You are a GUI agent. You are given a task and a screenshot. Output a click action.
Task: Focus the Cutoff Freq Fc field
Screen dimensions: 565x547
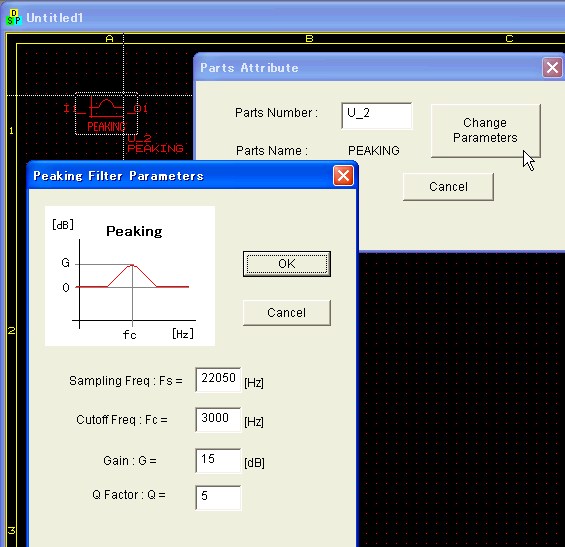click(218, 419)
